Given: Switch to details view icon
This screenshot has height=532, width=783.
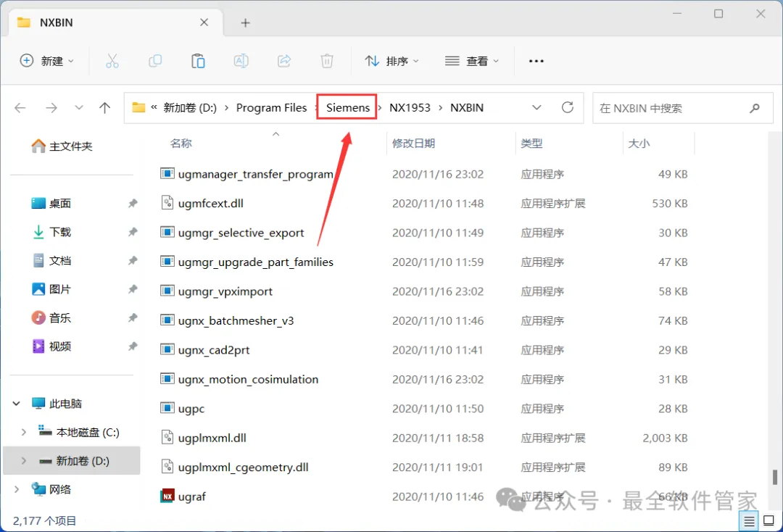Looking at the screenshot, I should tap(749, 521).
